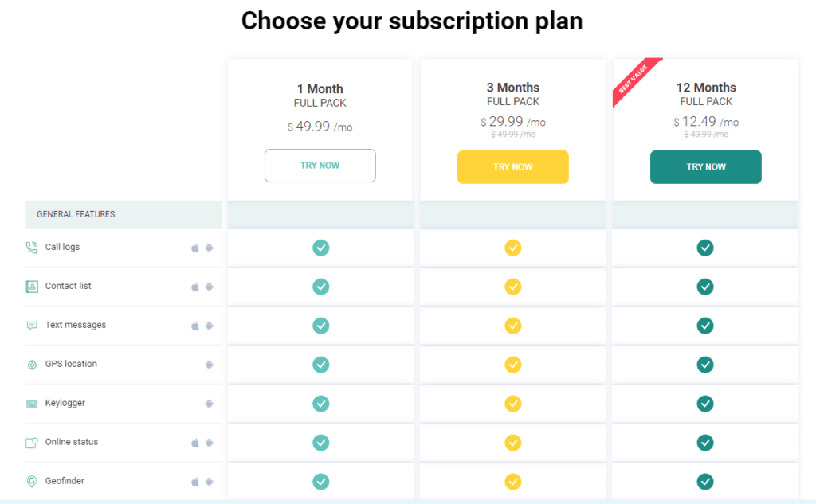Click the yellow TRY NOW button
Viewport: 816px width, 504px height.
(x=512, y=167)
